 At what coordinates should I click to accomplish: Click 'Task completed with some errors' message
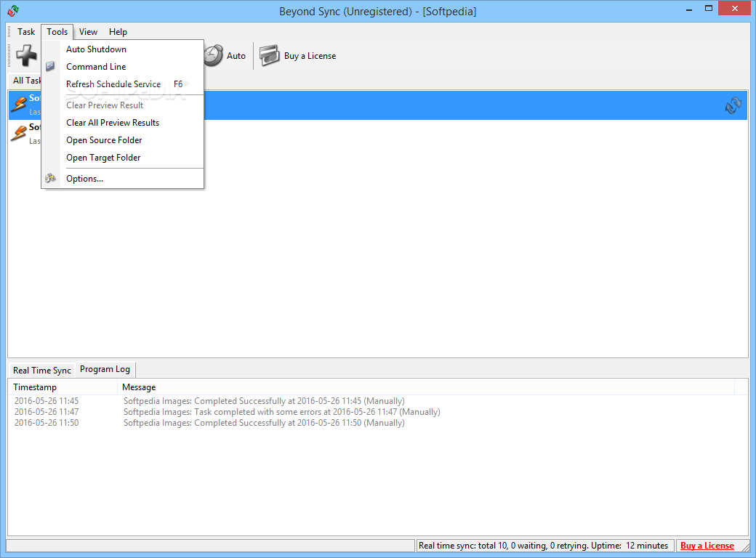pyautogui.click(x=281, y=412)
